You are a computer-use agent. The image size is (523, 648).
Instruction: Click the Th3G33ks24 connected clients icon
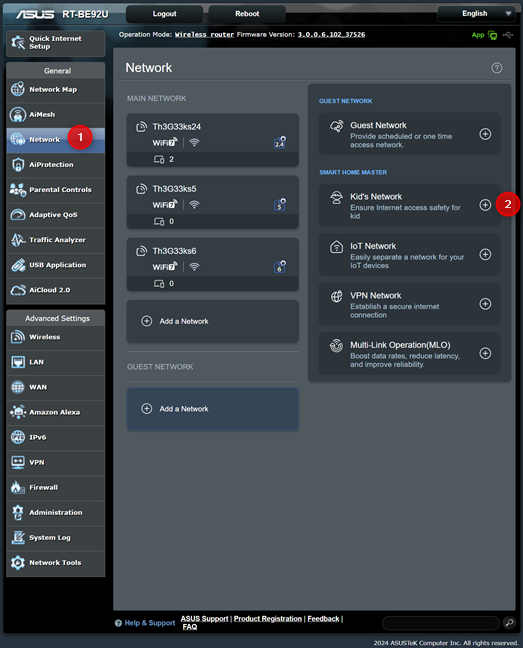159,159
